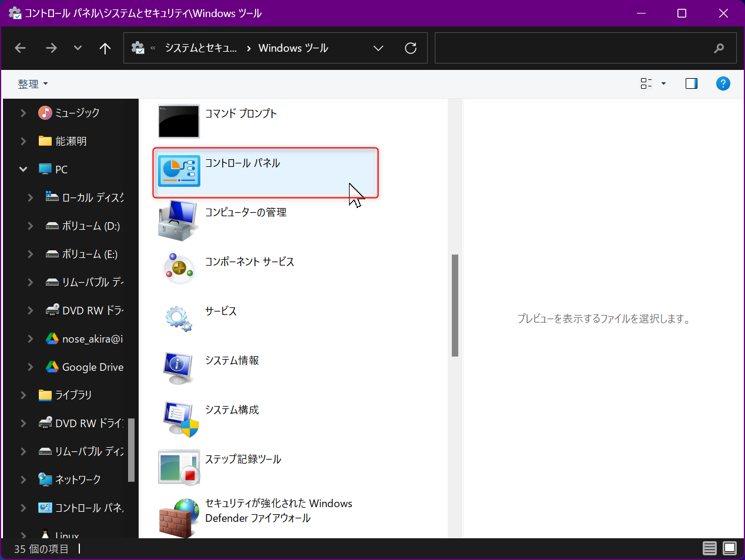
Task: Click the システム情報 label text
Action: tap(232, 360)
